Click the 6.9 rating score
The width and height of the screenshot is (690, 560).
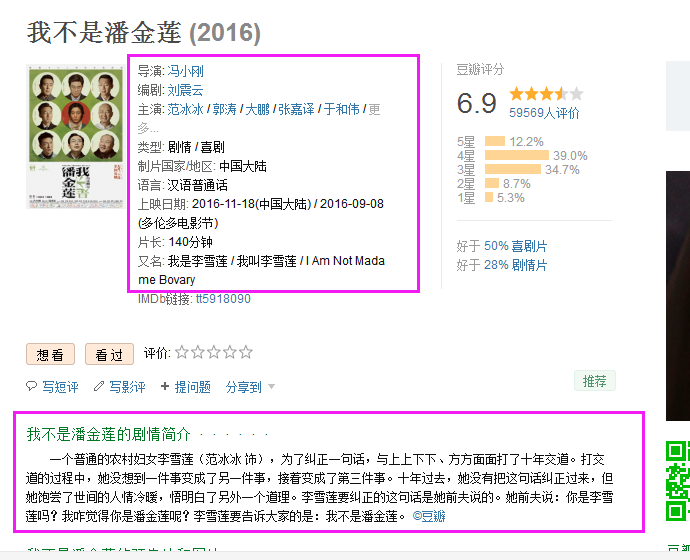[x=477, y=103]
